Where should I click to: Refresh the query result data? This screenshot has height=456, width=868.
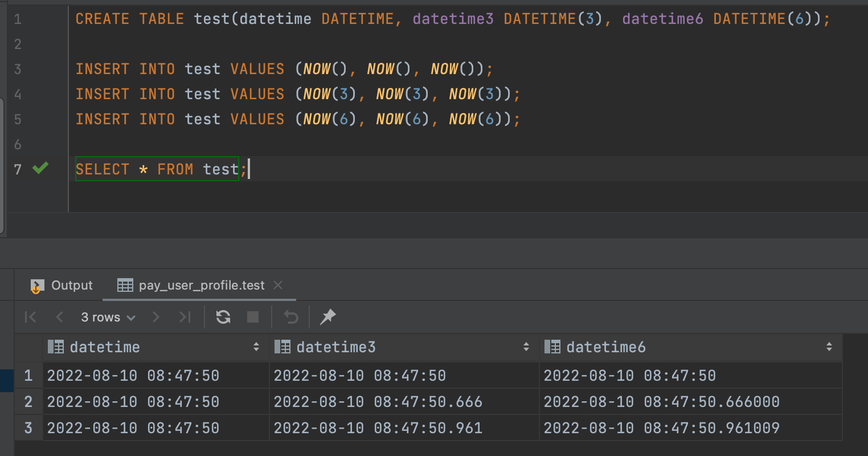pos(223,317)
